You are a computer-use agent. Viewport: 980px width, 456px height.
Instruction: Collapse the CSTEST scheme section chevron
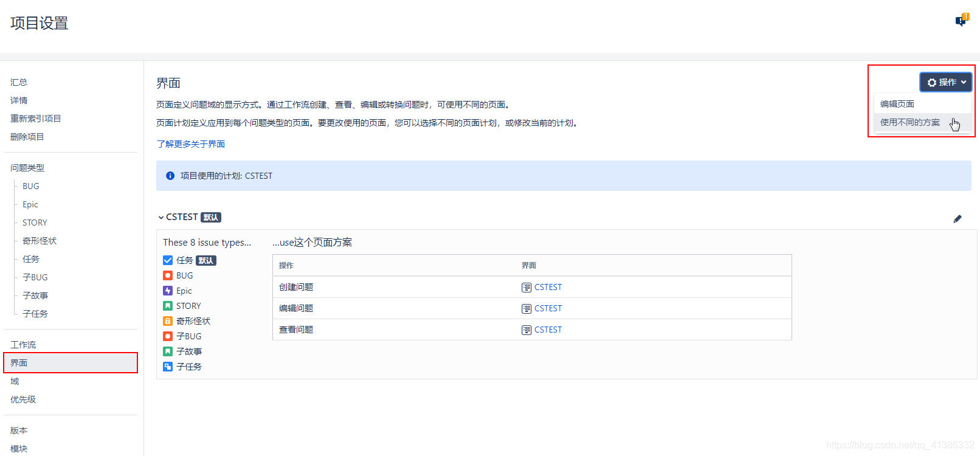tap(160, 217)
